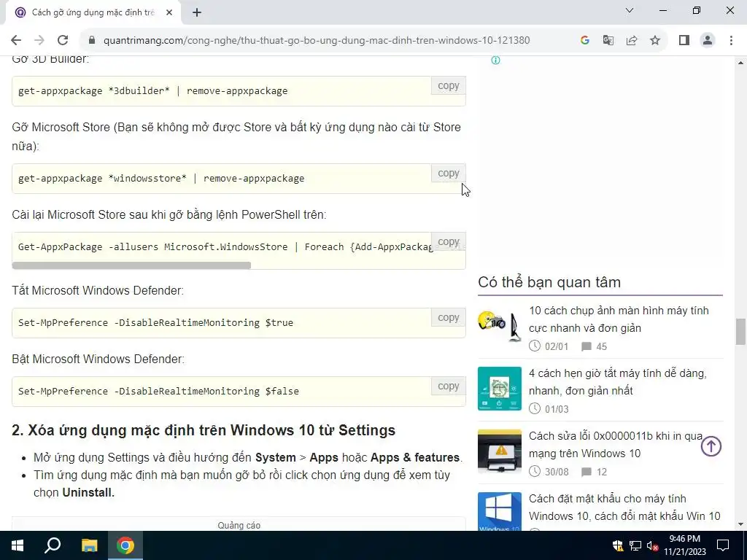Close the quantrimang tab
The width and height of the screenshot is (747, 560).
pos(169,13)
